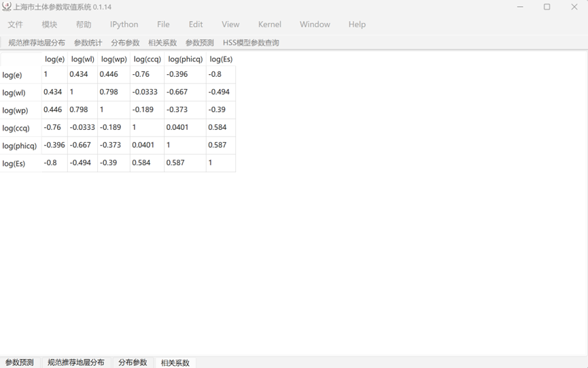The image size is (588, 368).
Task: Open the Kernel menu
Action: click(x=269, y=24)
